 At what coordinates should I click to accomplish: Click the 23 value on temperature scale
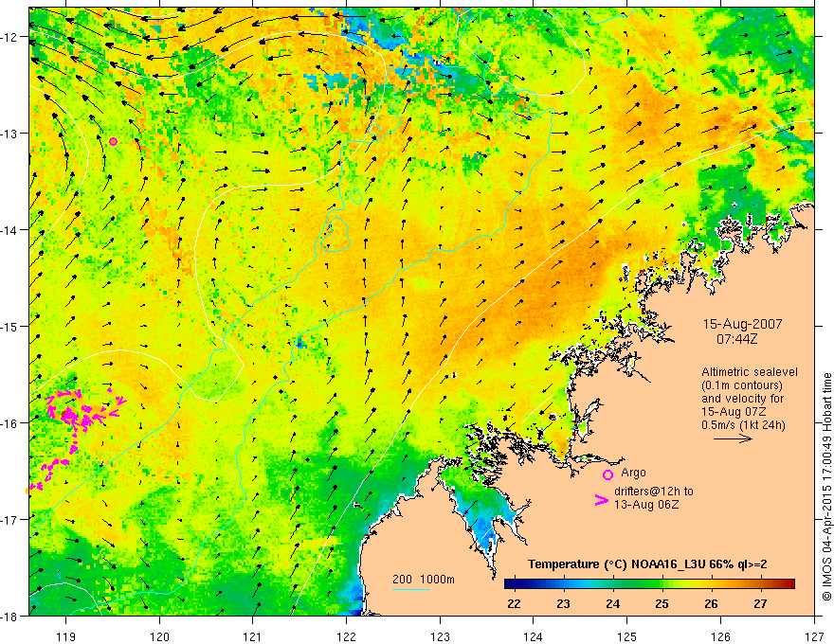[x=563, y=603]
